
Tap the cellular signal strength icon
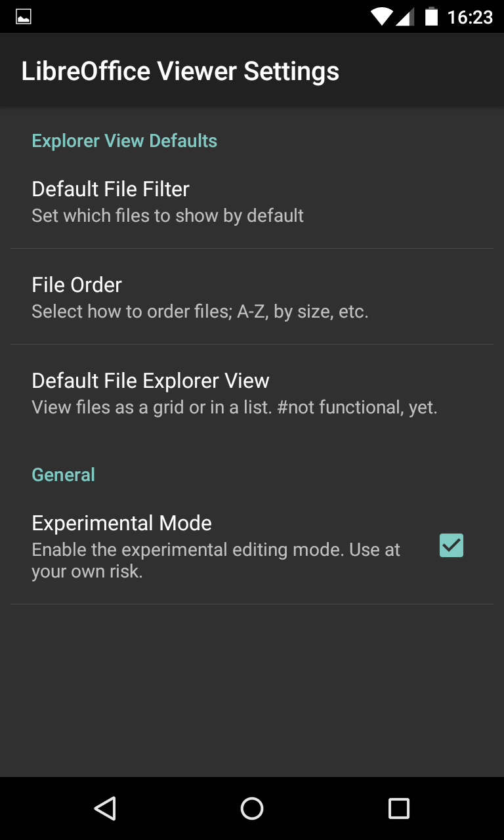(x=406, y=17)
